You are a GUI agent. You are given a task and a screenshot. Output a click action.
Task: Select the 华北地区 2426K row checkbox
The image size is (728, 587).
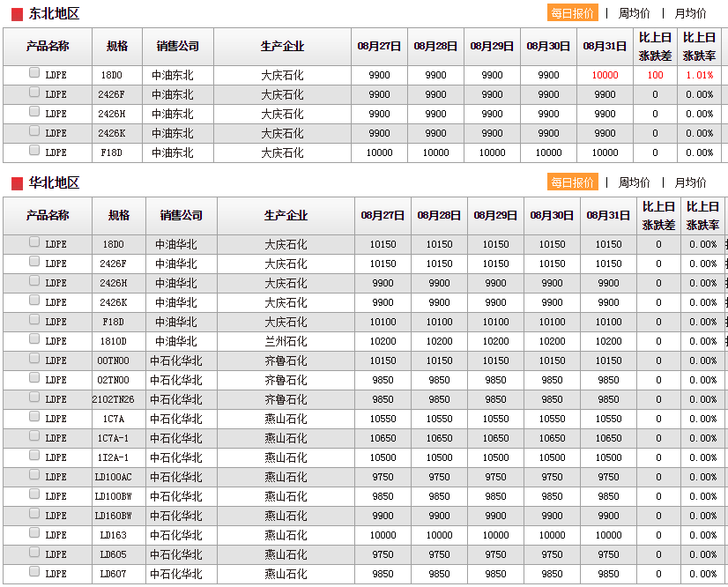[x=33, y=301]
